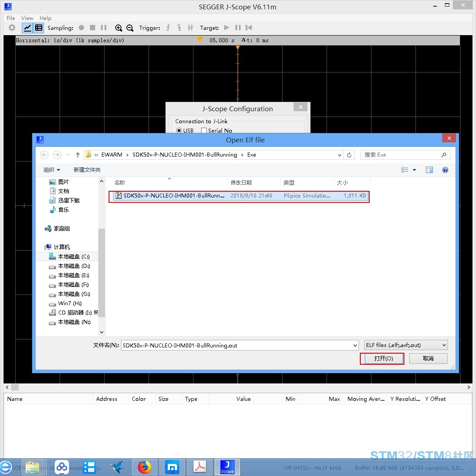Open the file explorer taskbar icon
476x476 pixels.
coord(33,468)
